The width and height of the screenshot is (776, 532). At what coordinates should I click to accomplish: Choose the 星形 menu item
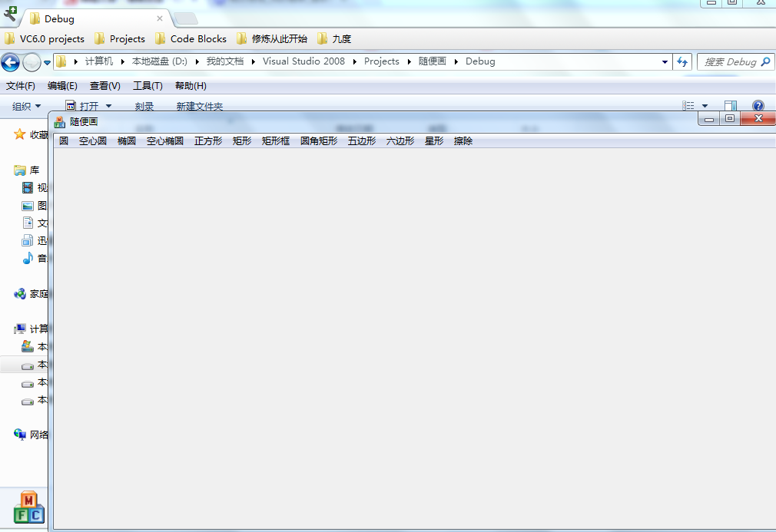tap(434, 141)
